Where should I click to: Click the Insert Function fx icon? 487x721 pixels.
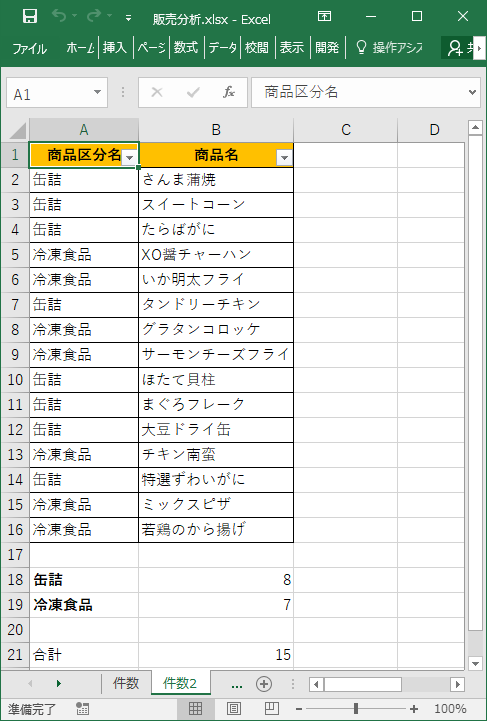point(229,92)
